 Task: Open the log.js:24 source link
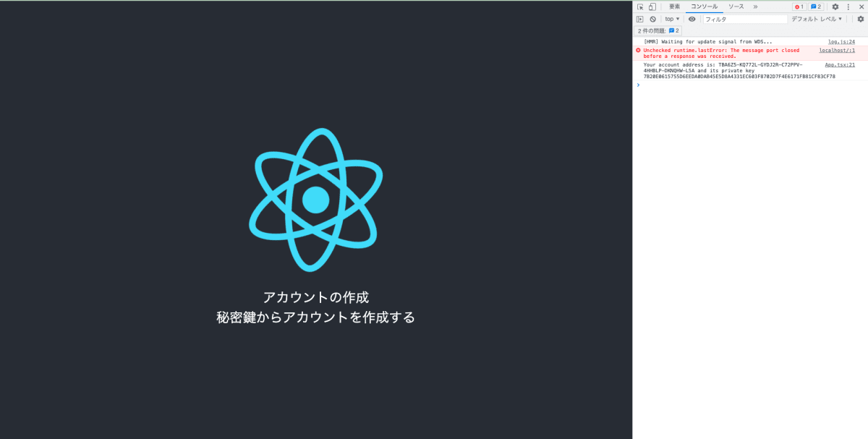pyautogui.click(x=841, y=42)
